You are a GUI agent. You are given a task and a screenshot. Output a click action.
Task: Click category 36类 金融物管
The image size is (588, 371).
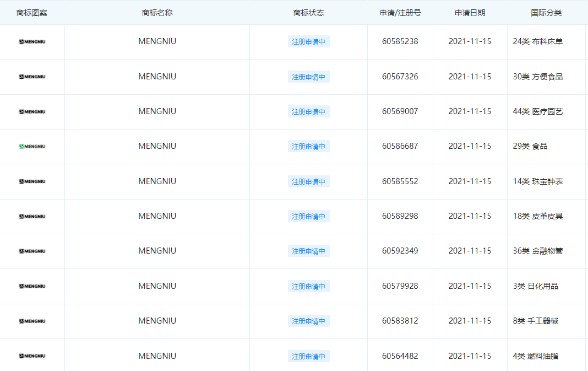click(x=538, y=251)
